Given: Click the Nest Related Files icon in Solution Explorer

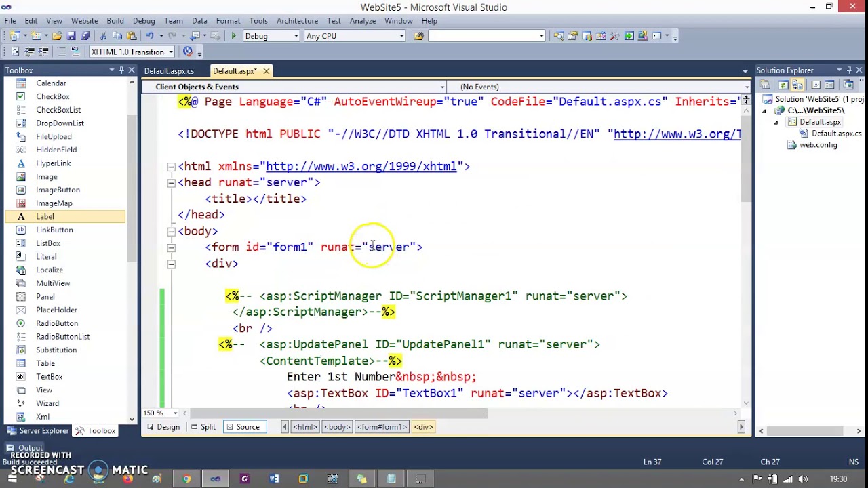Looking at the screenshot, I should pos(797,85).
